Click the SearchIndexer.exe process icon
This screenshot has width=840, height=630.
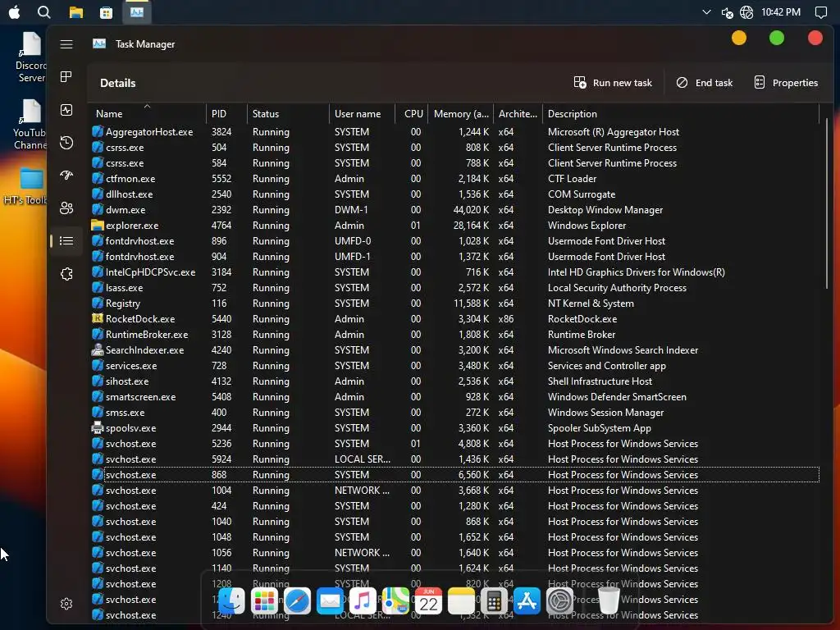[x=98, y=349]
